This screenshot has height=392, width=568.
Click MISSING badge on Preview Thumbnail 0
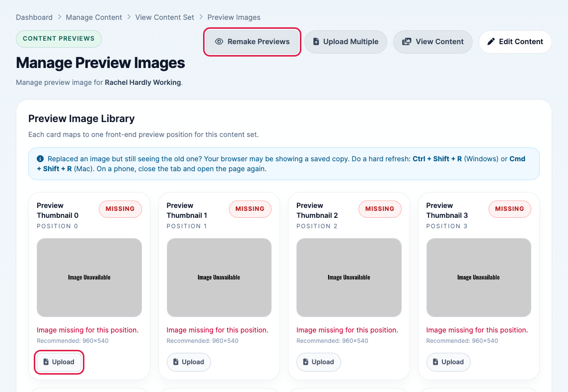coord(120,209)
